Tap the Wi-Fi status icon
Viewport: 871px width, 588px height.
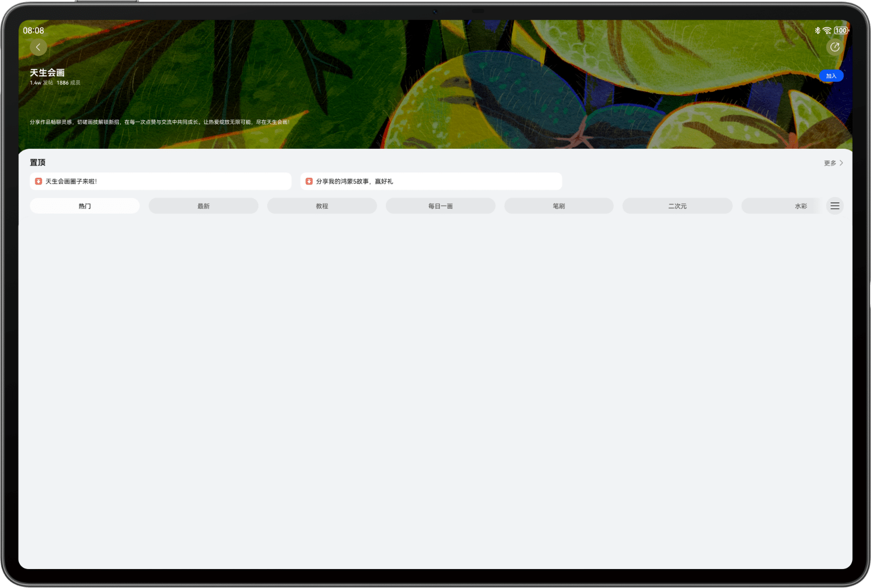click(x=827, y=31)
